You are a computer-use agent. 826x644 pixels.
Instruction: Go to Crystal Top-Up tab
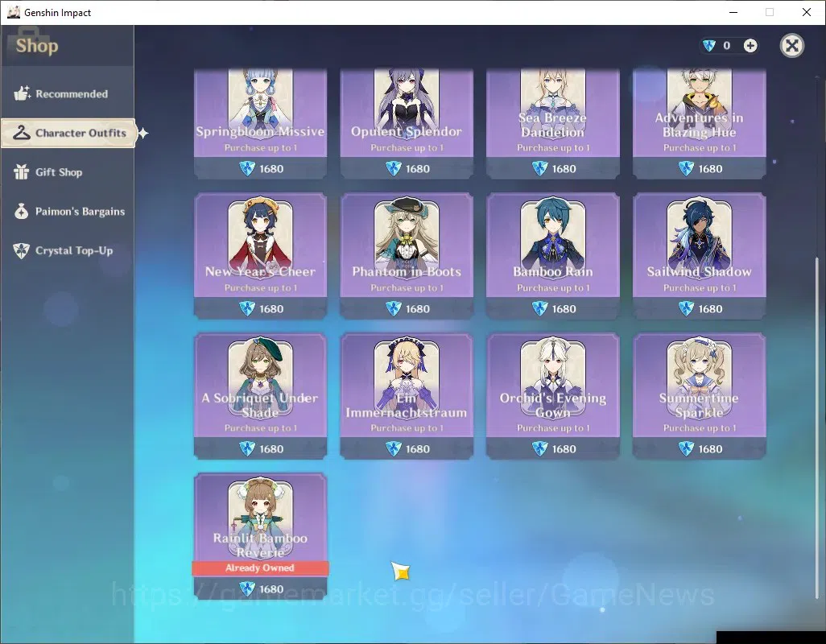(x=68, y=250)
